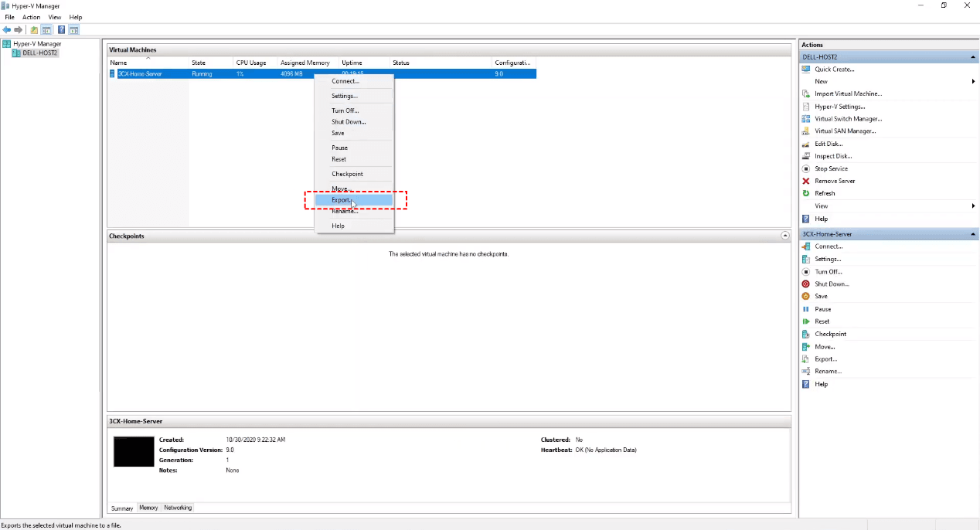Click Inspect Disk icon in Actions pane
980x530 pixels.
pyautogui.click(x=806, y=156)
